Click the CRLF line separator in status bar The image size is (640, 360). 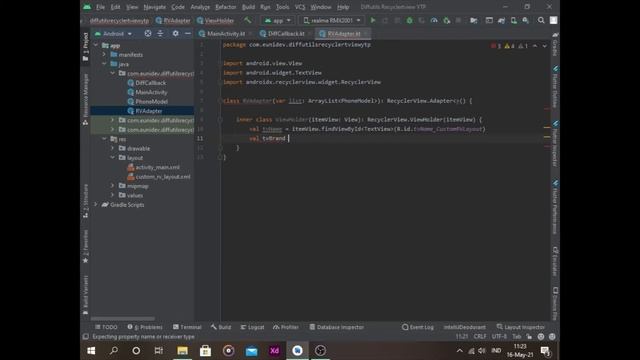click(x=480, y=337)
